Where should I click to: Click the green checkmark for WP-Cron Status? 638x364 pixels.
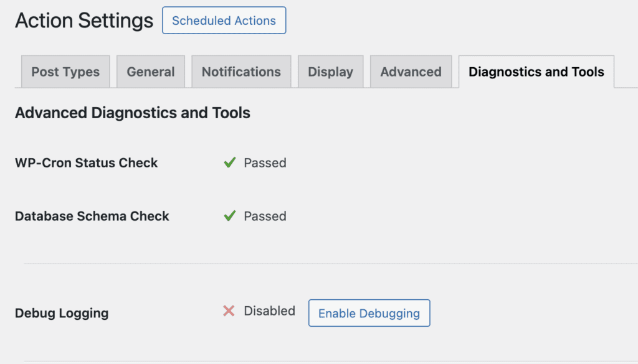[x=230, y=163]
